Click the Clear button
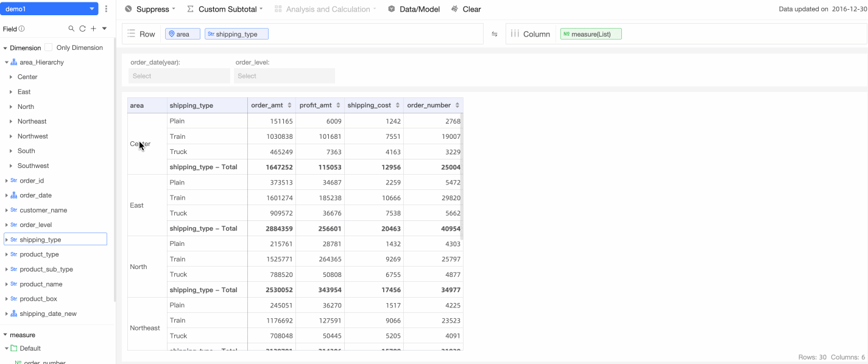 coord(466,9)
